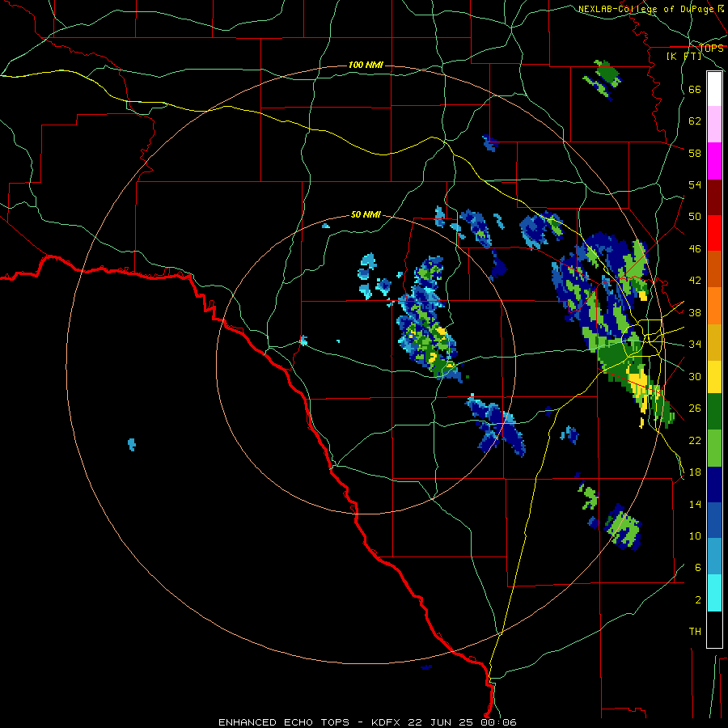Click the 18 legend value label
This screenshot has width=728, height=728.
695,472
